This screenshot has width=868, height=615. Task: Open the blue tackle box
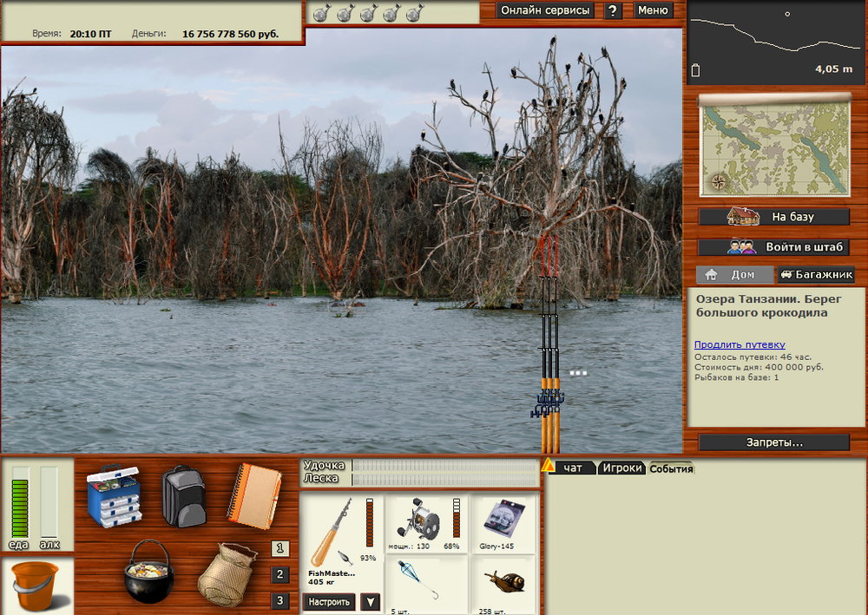pyautogui.click(x=114, y=495)
